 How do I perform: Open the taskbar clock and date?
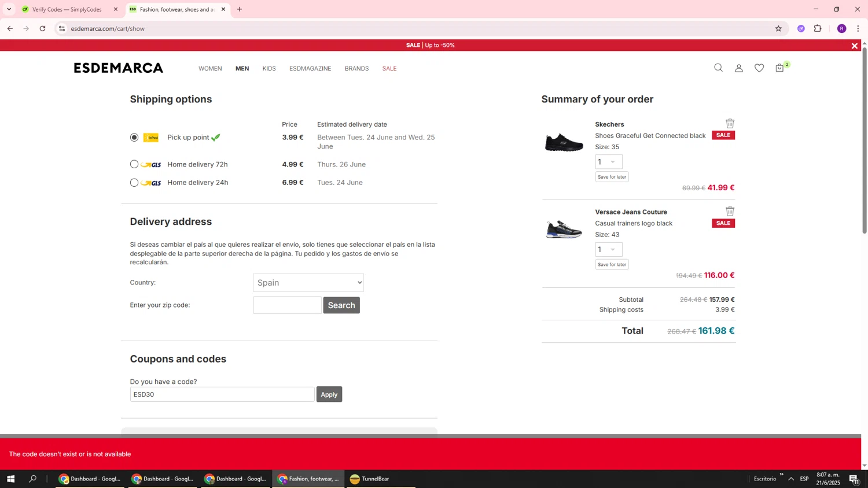(x=828, y=479)
